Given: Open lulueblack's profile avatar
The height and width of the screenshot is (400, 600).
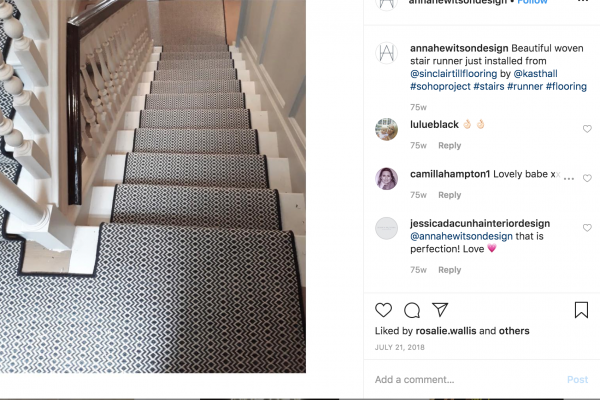Looking at the screenshot, I should click(386, 129).
